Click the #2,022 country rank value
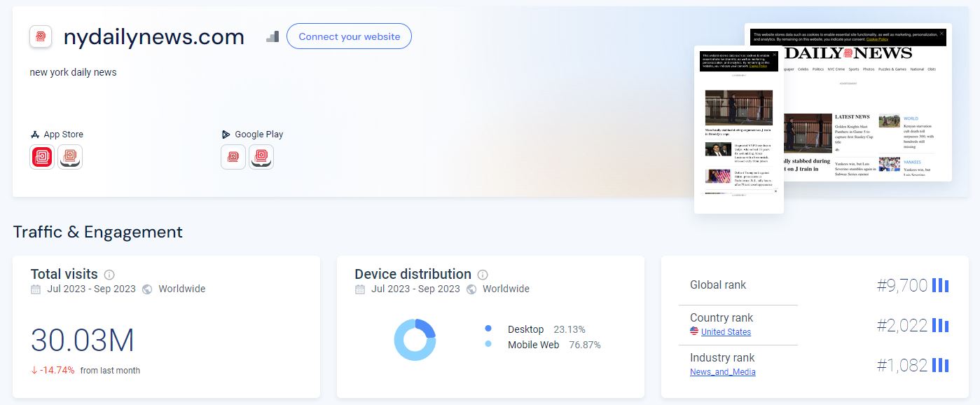The image size is (980, 405). [x=902, y=325]
